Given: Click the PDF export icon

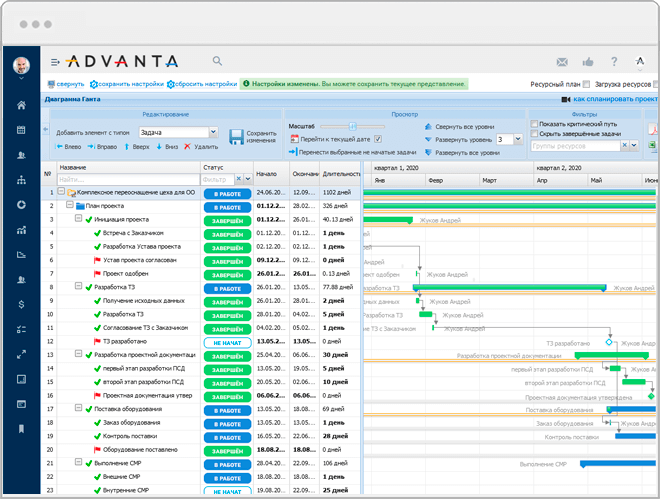Looking at the screenshot, I should pyautogui.click(x=654, y=129).
